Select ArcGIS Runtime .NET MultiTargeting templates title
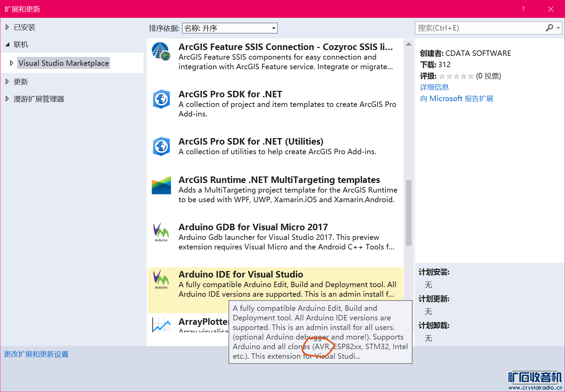The width and height of the screenshot is (565, 392). 279,180
